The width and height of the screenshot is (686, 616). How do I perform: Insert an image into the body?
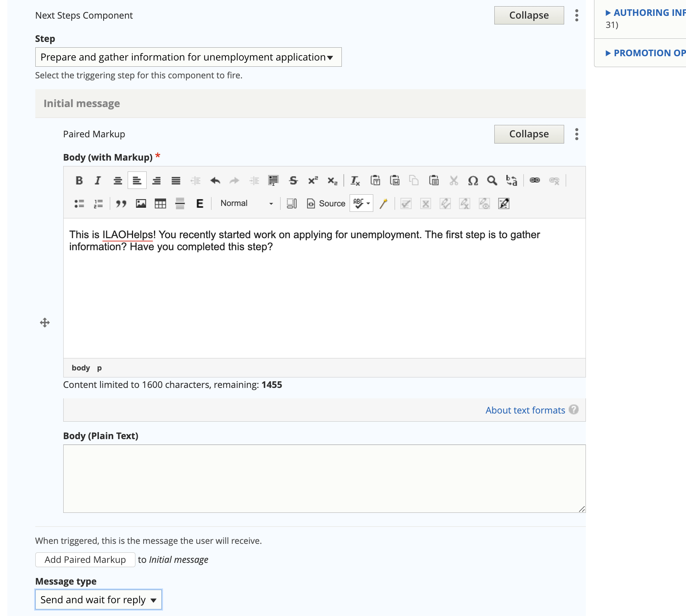click(141, 203)
